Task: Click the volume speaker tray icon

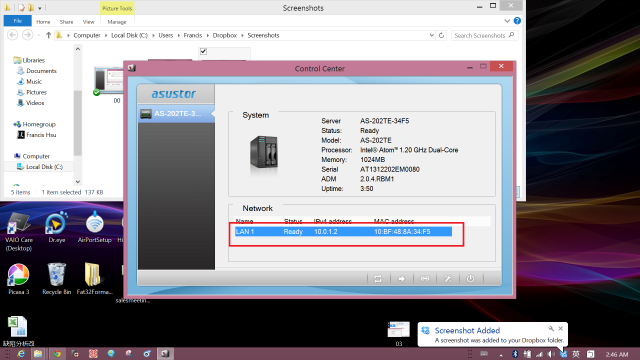Action: [x=551, y=354]
